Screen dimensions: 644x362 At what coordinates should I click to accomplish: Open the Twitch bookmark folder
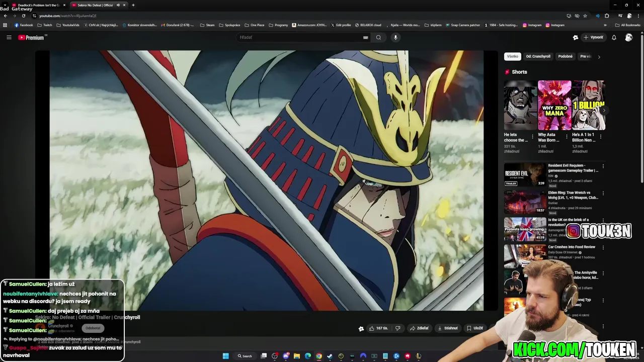(45, 25)
